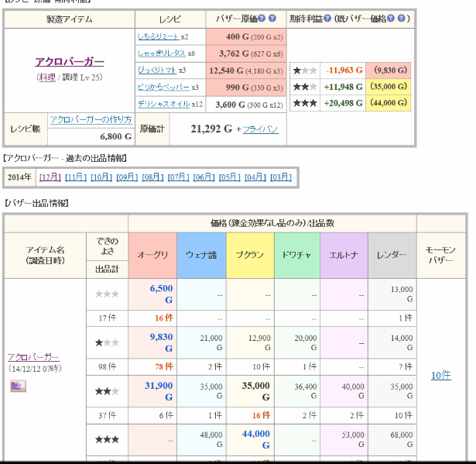Click the プクラン column header

pyautogui.click(x=250, y=256)
